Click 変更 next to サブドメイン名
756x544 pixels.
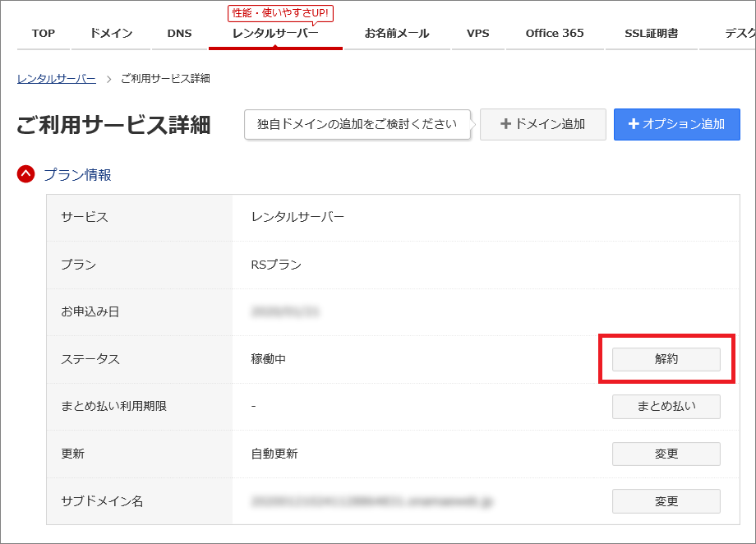tap(666, 501)
